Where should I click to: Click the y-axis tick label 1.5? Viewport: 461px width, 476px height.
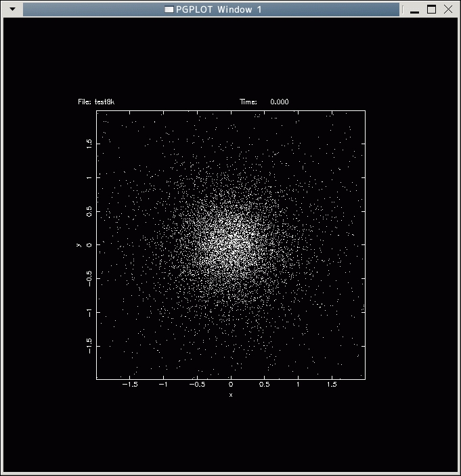(x=88, y=143)
